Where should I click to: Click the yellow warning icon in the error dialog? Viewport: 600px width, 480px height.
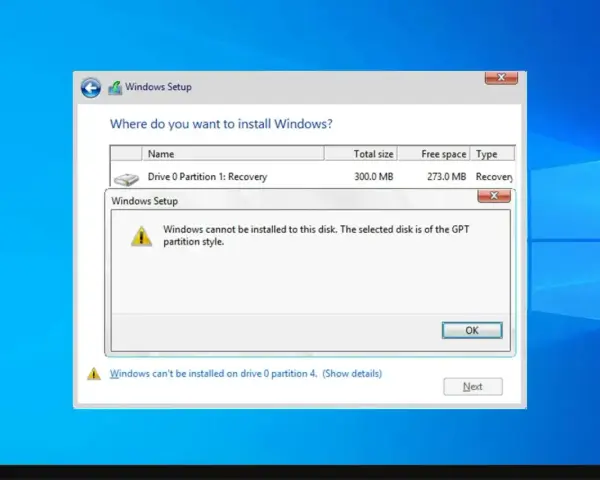tap(142, 236)
